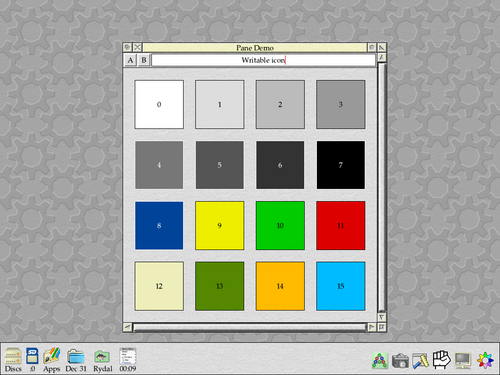Viewport: 500px width, 375px height.
Task: Open the Discs icon on the iconbar
Action: 13,359
